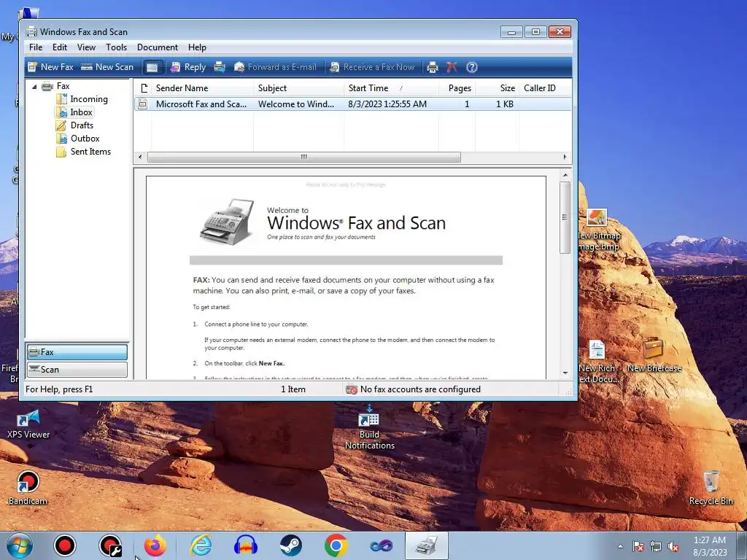Viewport: 747px width, 560px height.
Task: Open the Windows Start button
Action: tap(20, 545)
